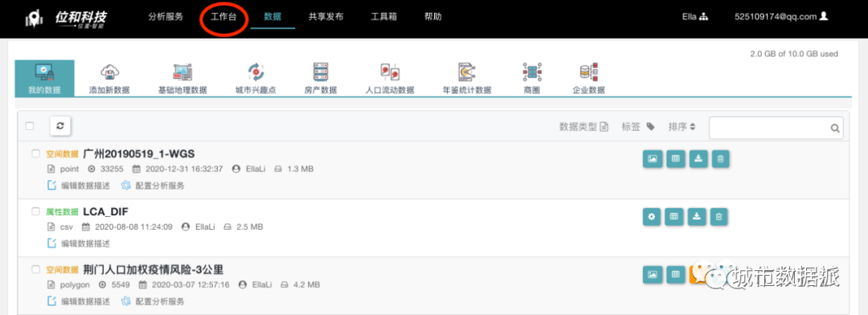Click the refresh list button

[60, 126]
